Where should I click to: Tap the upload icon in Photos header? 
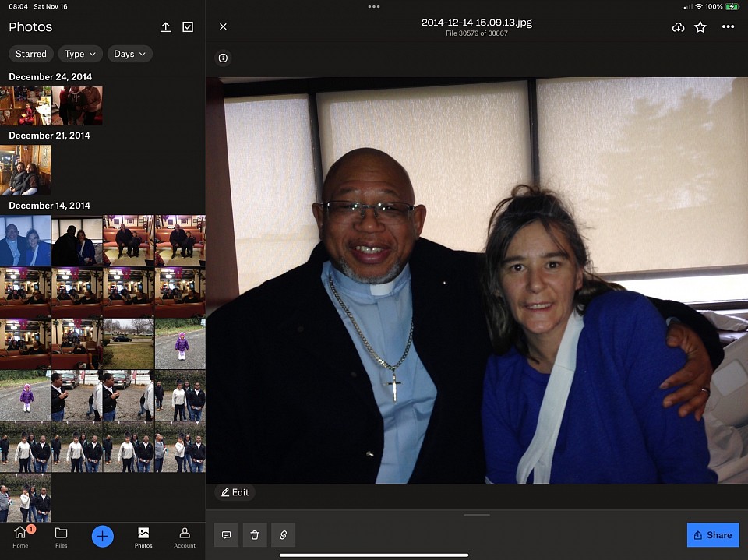click(x=166, y=27)
